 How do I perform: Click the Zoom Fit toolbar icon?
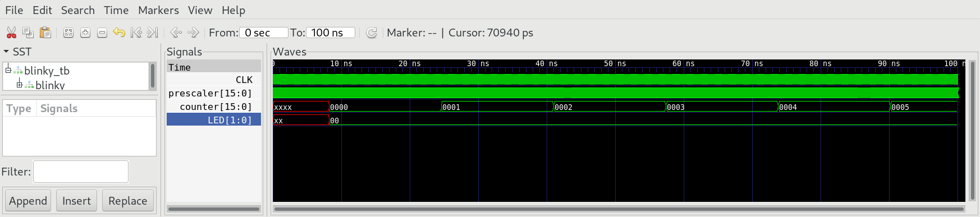(x=68, y=33)
